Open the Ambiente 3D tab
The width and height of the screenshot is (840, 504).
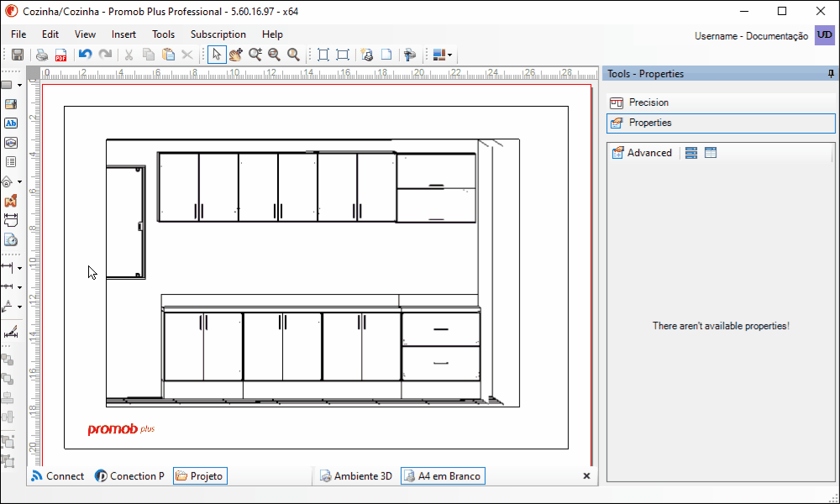tap(355, 476)
